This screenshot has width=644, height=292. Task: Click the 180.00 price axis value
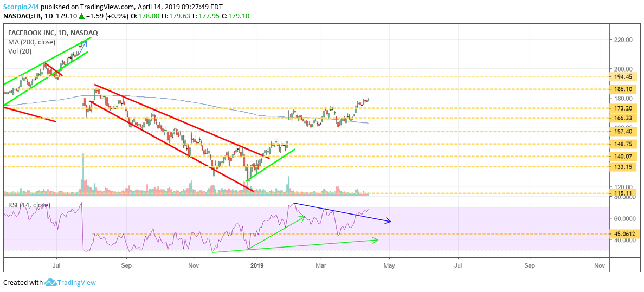click(x=623, y=99)
